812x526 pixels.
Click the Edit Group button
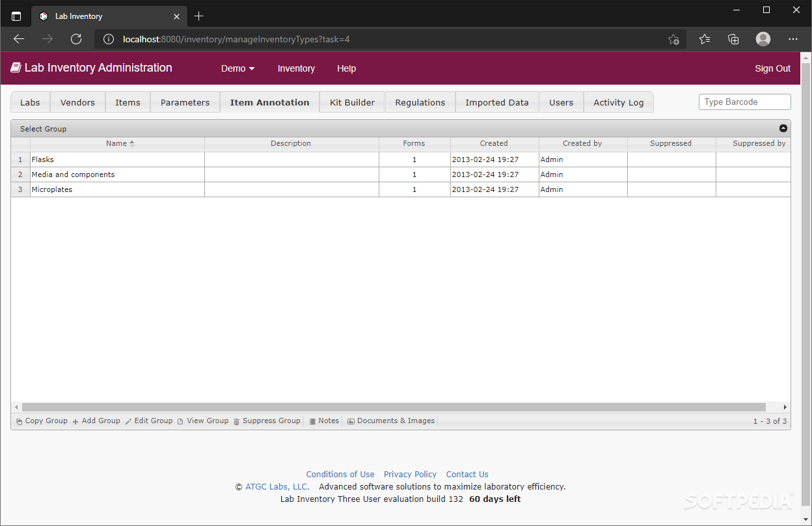149,421
